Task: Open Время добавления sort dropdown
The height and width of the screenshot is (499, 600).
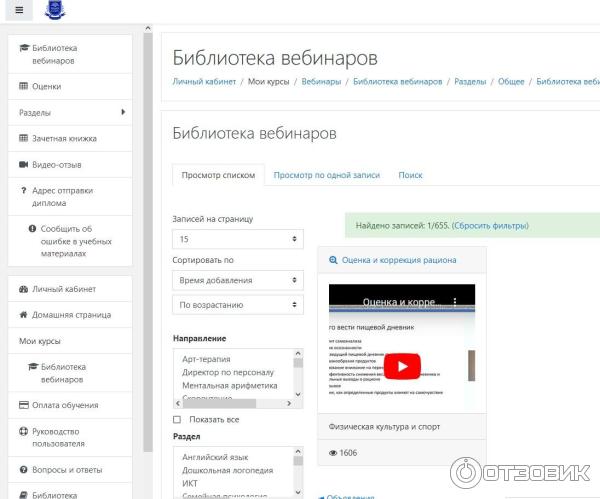Action: coord(238,280)
